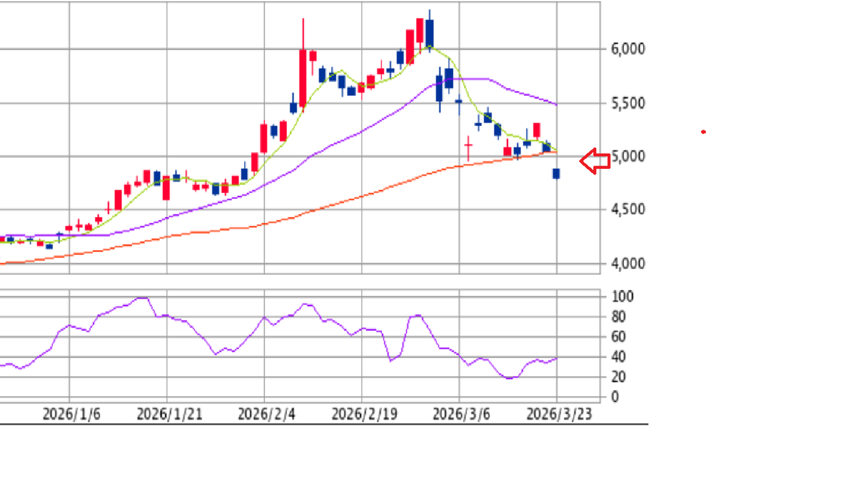Image resolution: width=858 pixels, height=504 pixels.
Task: Select the 2026/2/4 date label
Action: coord(266,415)
